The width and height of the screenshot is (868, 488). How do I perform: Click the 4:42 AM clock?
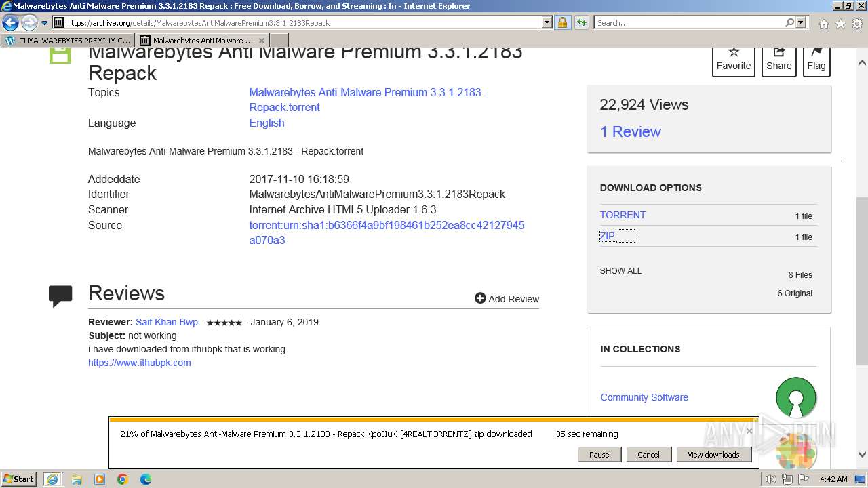833,479
